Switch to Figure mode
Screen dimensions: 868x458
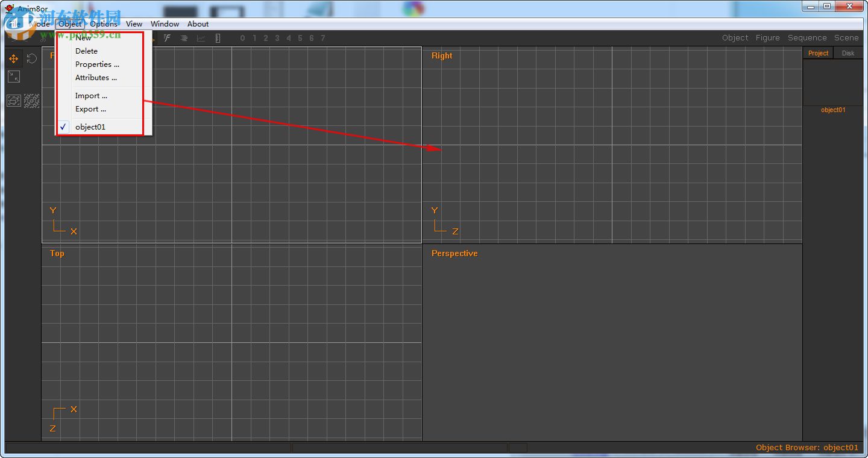coord(767,37)
